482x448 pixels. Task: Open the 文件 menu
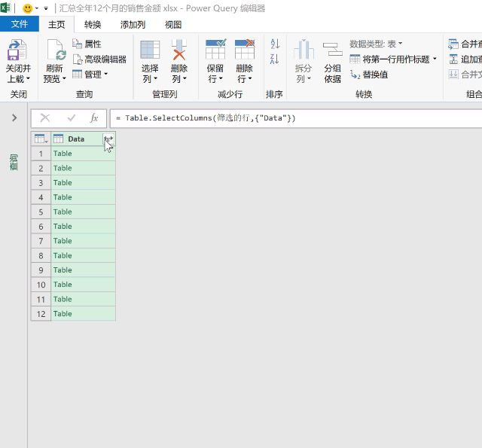20,25
